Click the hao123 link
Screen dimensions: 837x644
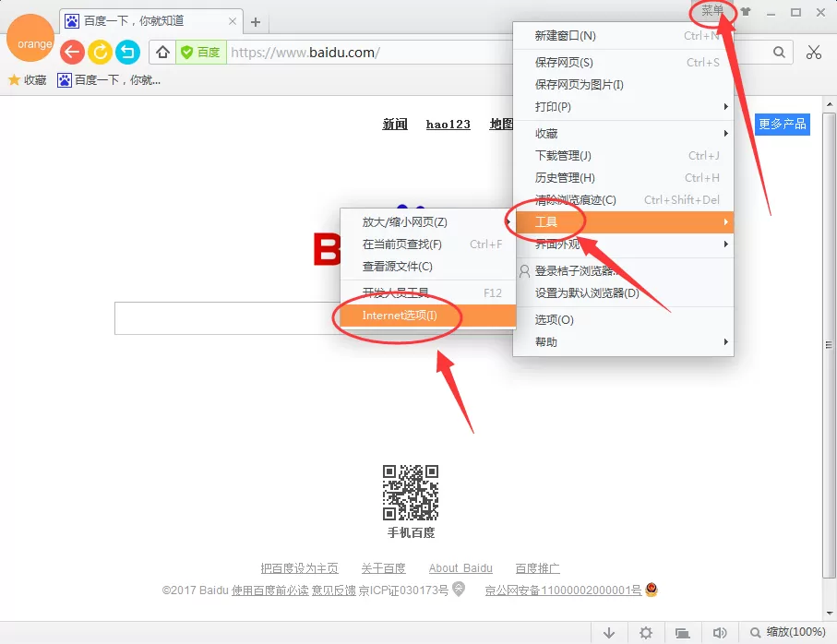click(448, 125)
